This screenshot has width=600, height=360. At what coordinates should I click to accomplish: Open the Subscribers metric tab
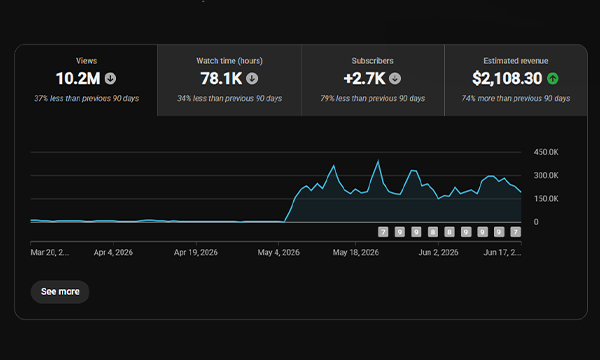point(373,80)
